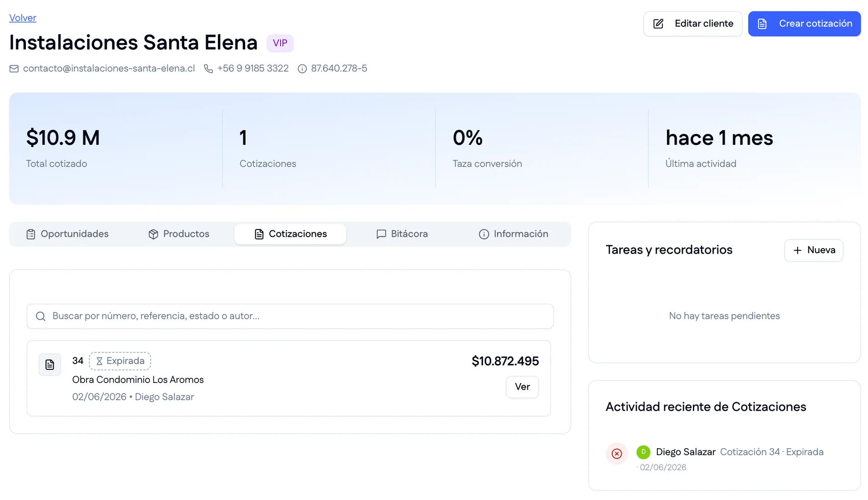Image resolution: width=868 pixels, height=500 pixels.
Task: Click 02/06/2026 • Diego Salazar line
Action: pyautogui.click(x=133, y=397)
